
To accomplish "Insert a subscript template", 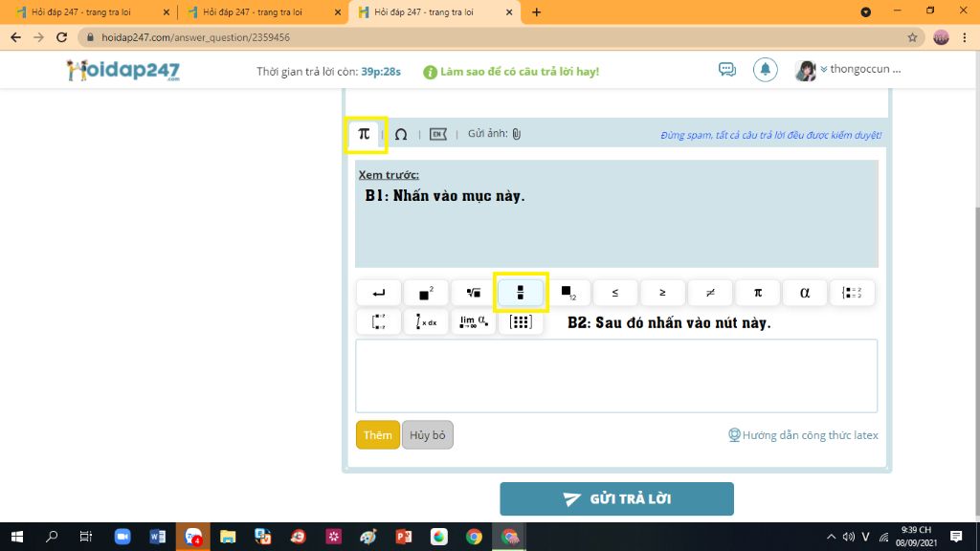I will point(568,293).
